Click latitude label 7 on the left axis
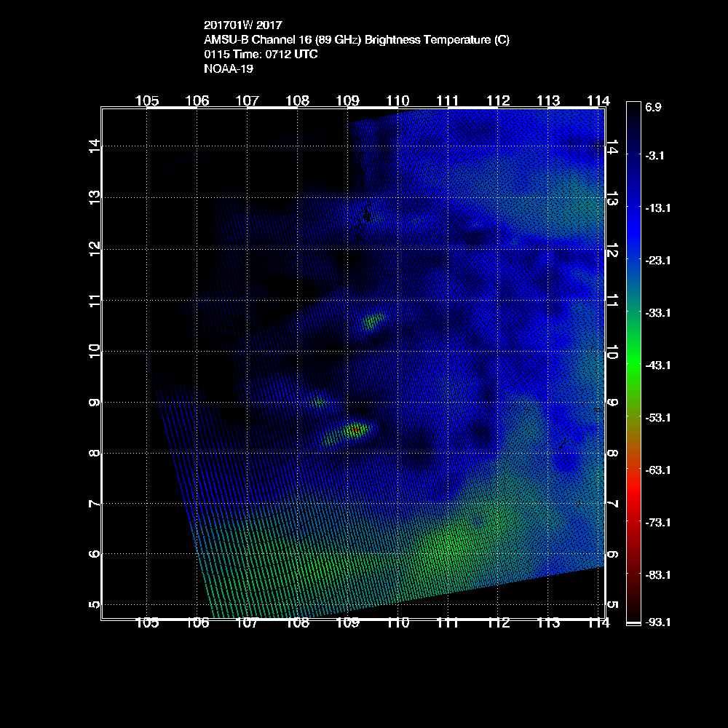 [94, 503]
